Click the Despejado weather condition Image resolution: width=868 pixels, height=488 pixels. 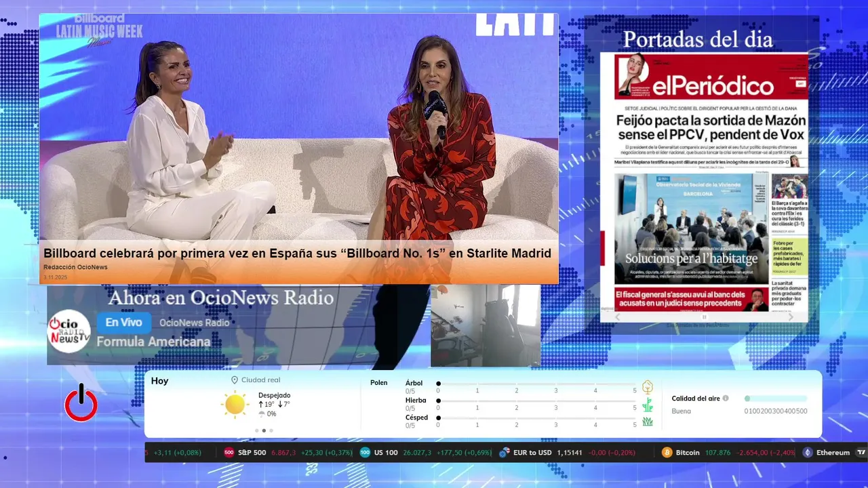(x=274, y=395)
